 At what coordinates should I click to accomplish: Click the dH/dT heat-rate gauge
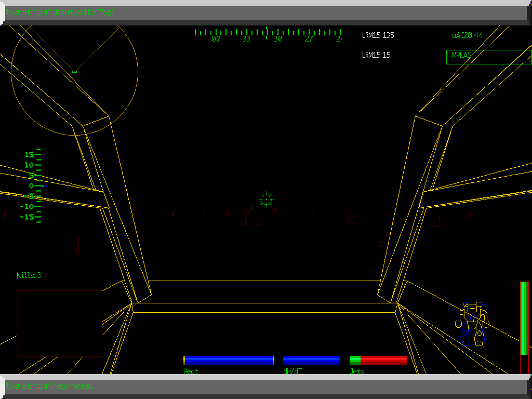pyautogui.click(x=311, y=360)
